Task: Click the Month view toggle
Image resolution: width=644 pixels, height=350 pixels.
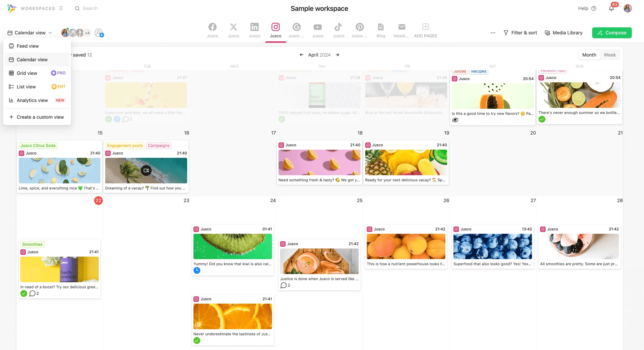Action: 589,55
